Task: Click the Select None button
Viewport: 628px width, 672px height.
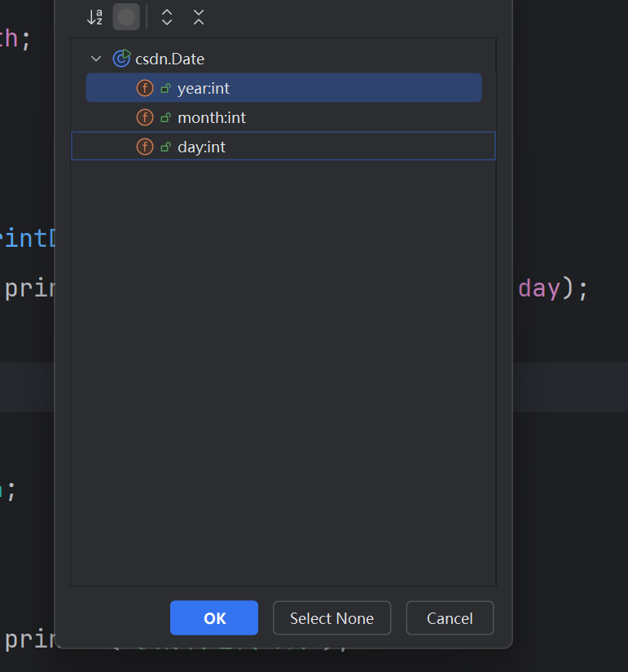Action: click(x=332, y=618)
